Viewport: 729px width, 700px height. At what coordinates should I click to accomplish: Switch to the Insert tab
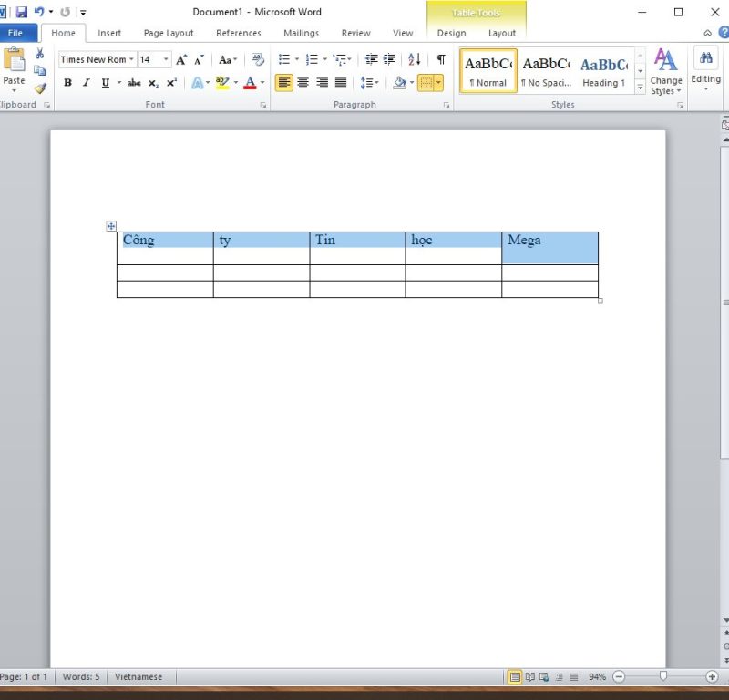tap(109, 33)
